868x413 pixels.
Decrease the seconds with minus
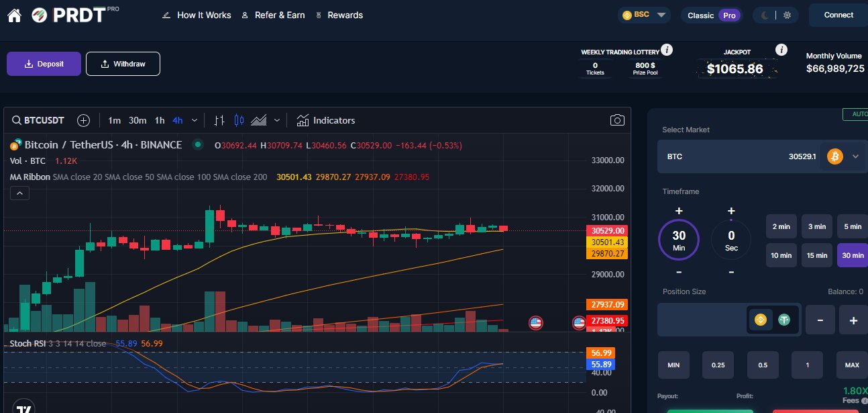click(x=731, y=272)
